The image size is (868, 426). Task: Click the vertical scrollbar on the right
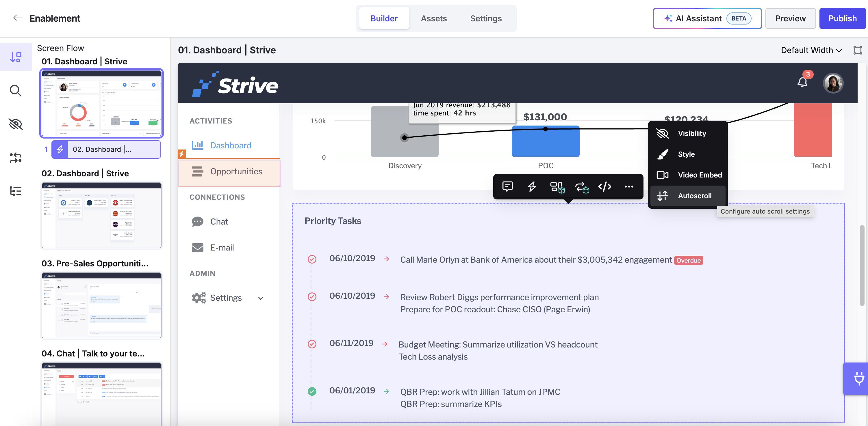862,266
